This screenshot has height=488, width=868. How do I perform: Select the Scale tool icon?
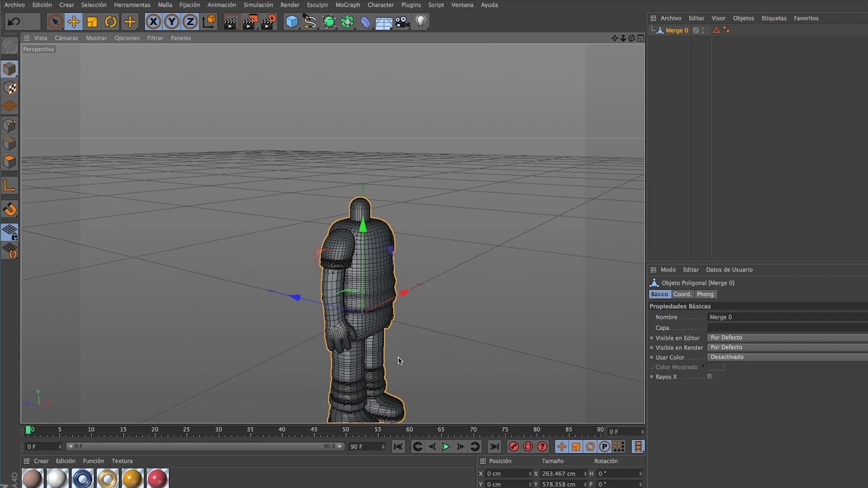coord(92,22)
